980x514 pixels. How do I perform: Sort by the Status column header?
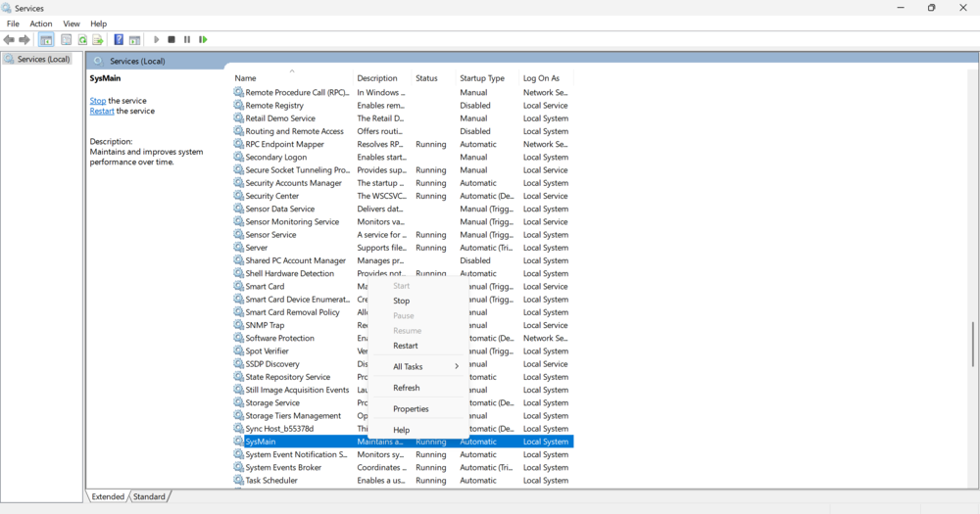click(x=434, y=78)
